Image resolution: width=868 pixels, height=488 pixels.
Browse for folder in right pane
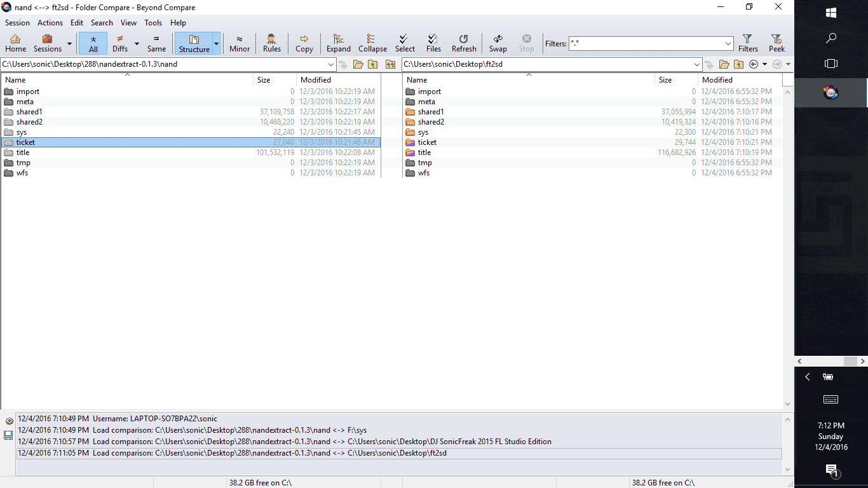coord(724,64)
